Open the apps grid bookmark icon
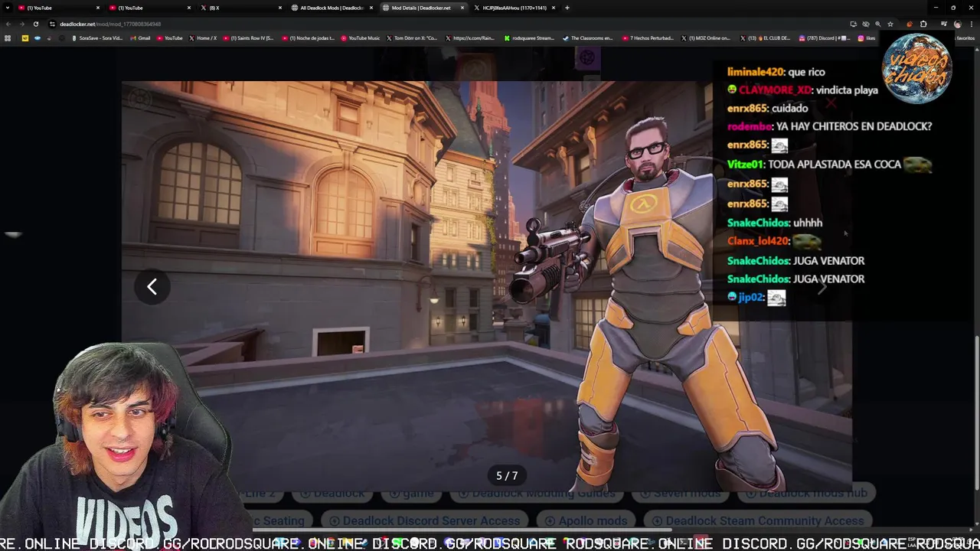980x551 pixels. click(8, 37)
